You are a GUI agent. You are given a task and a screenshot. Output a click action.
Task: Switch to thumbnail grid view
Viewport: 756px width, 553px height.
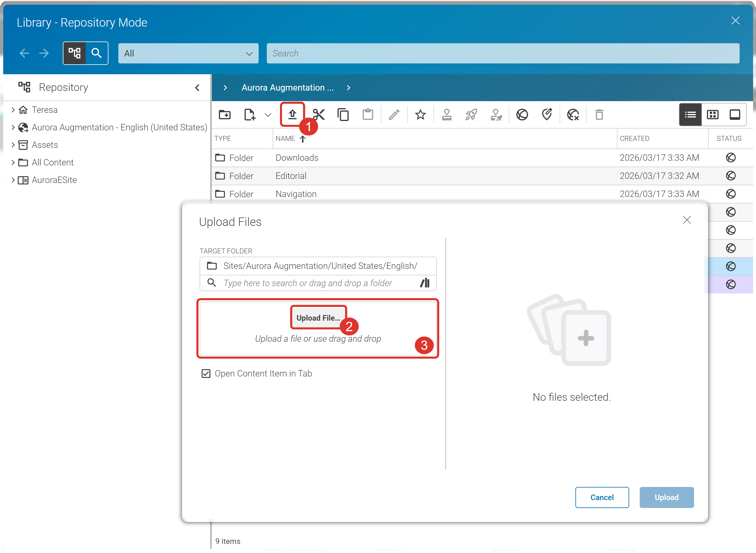tap(712, 115)
